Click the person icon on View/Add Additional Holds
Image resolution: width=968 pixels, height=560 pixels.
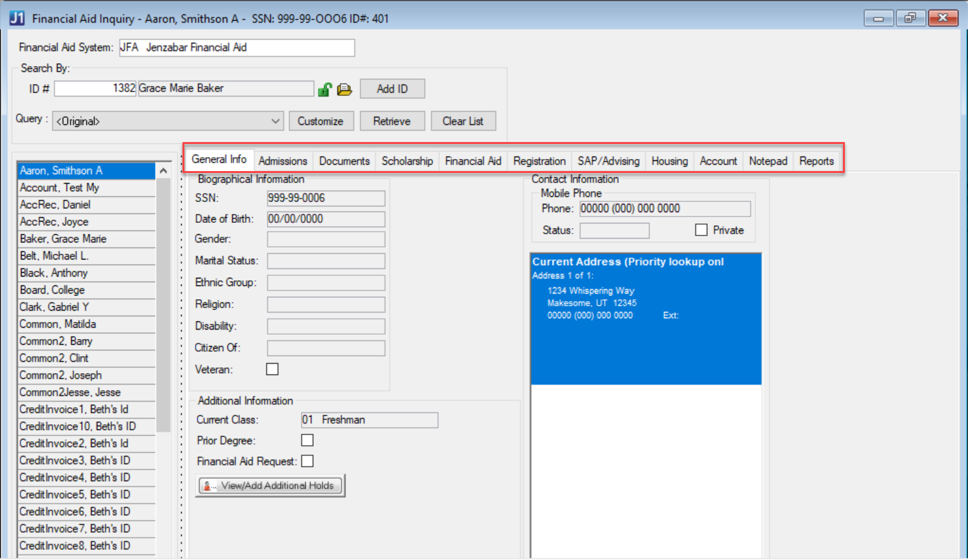[207, 486]
